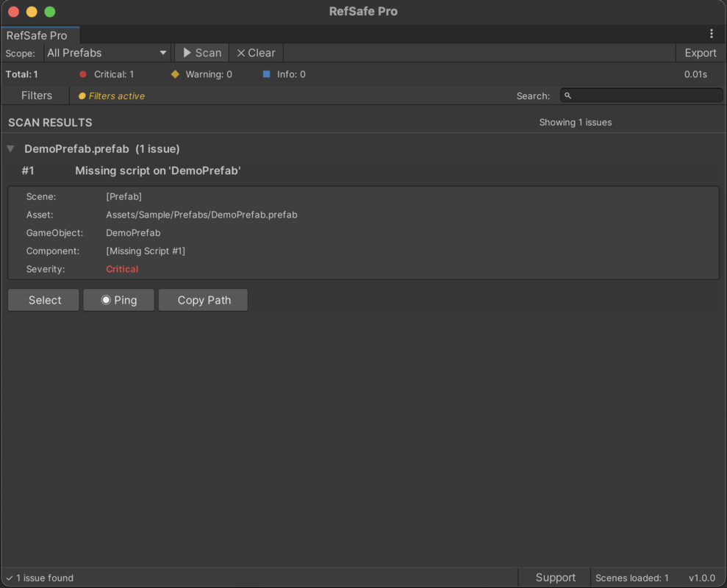Clear the scan results
727x588 pixels.
(256, 53)
